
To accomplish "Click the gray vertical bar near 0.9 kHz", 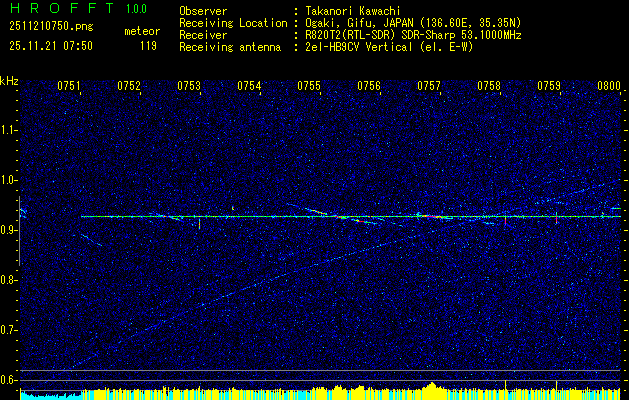I will point(19,231).
